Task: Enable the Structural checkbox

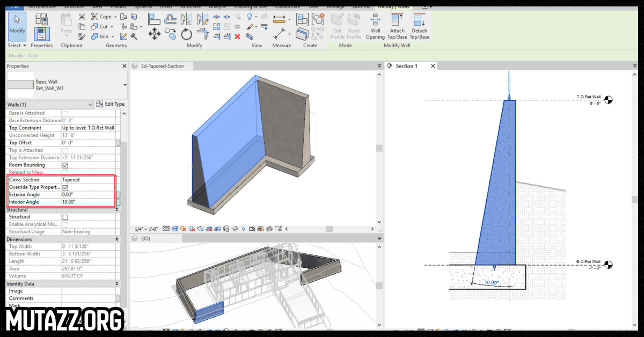Action: [65, 217]
